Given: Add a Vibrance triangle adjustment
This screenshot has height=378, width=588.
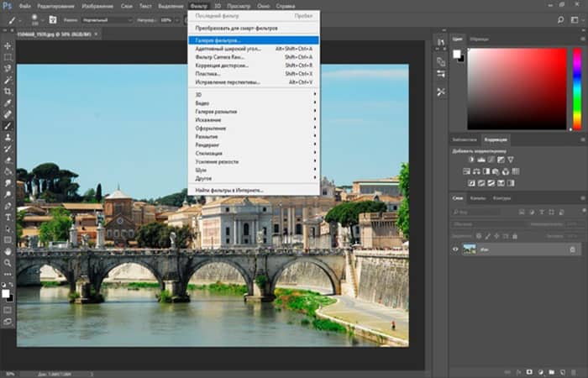Looking at the screenshot, I should (511, 160).
